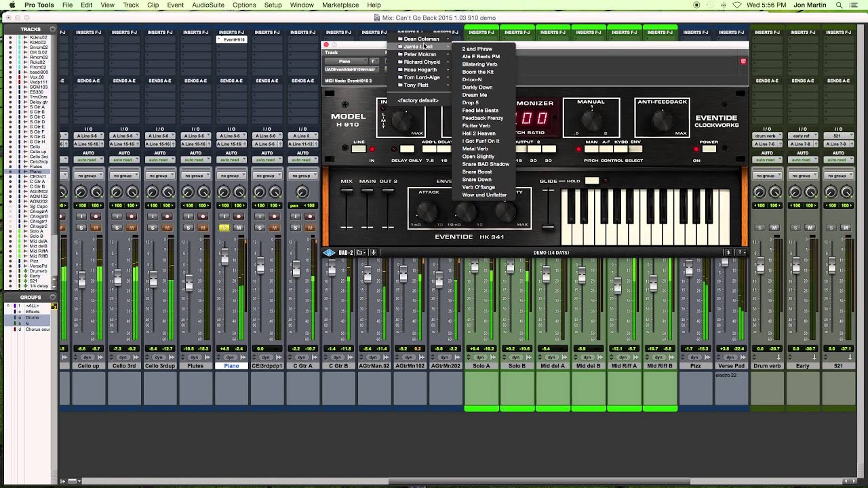Select the Blistering Verb preset

(479, 64)
